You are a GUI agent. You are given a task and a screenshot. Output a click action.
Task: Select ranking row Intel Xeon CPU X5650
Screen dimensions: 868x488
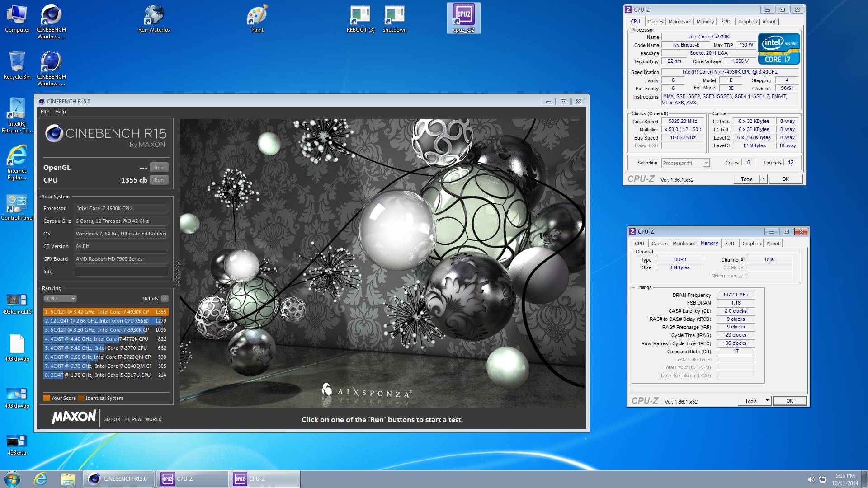(106, 321)
